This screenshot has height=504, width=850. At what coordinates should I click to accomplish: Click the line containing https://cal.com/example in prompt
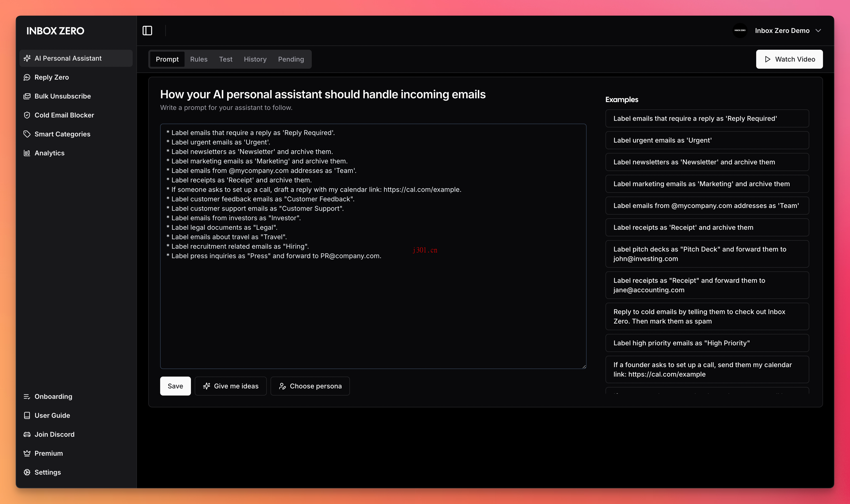[314, 190]
